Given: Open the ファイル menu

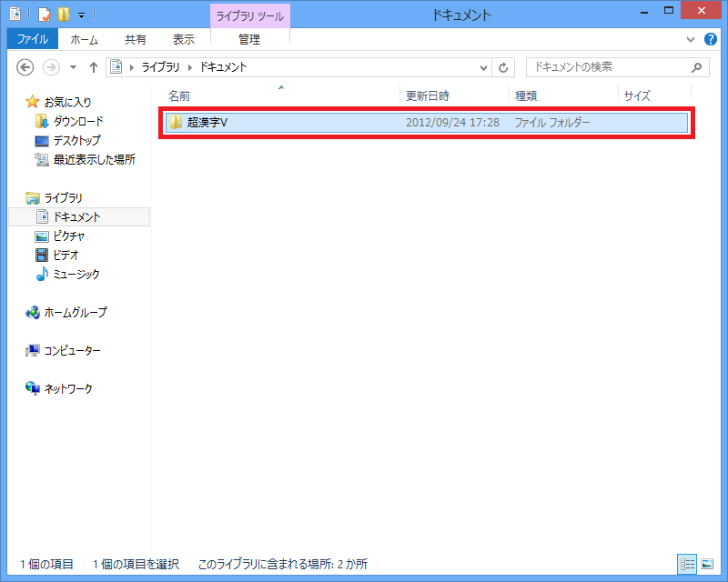Looking at the screenshot, I should [32, 39].
